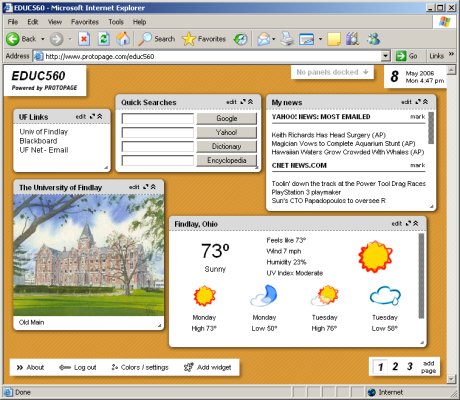
Task: Click the Old Main painting thumbnail
Action: pyautogui.click(x=89, y=255)
